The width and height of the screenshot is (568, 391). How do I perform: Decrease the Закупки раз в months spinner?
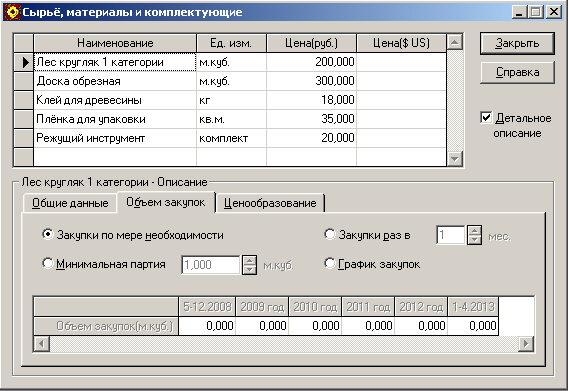click(x=474, y=240)
